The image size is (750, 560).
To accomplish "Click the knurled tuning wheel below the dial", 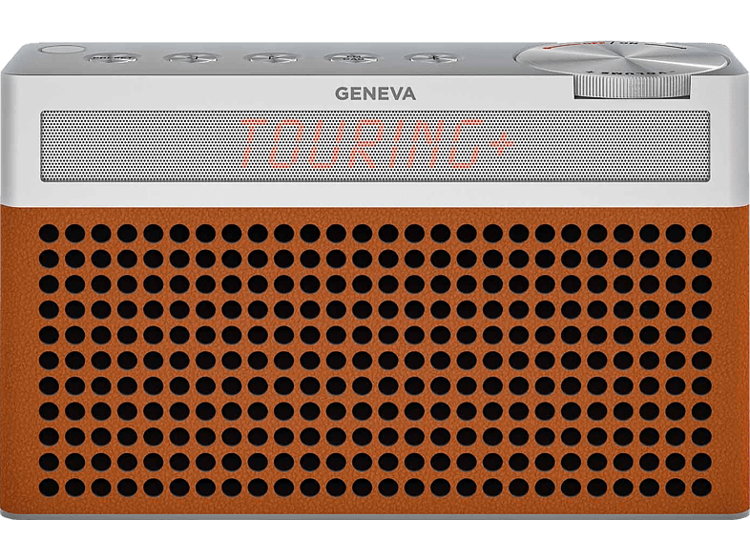I will tap(633, 86).
